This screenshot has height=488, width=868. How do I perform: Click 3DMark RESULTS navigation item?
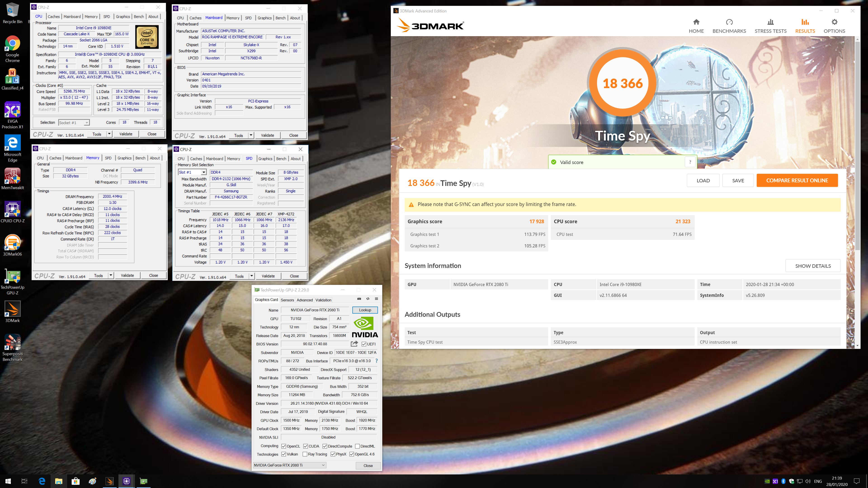coord(805,26)
